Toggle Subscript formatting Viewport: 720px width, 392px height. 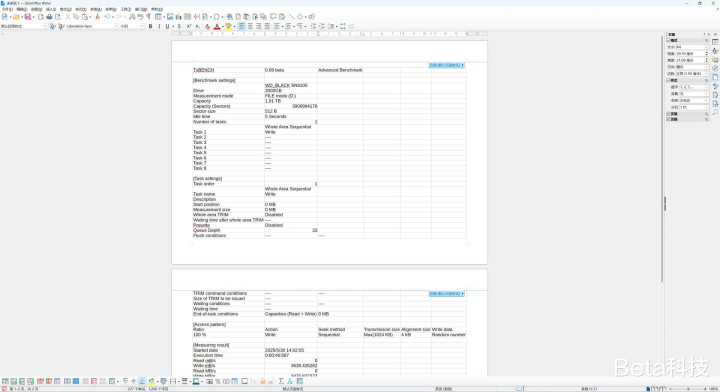click(197, 26)
